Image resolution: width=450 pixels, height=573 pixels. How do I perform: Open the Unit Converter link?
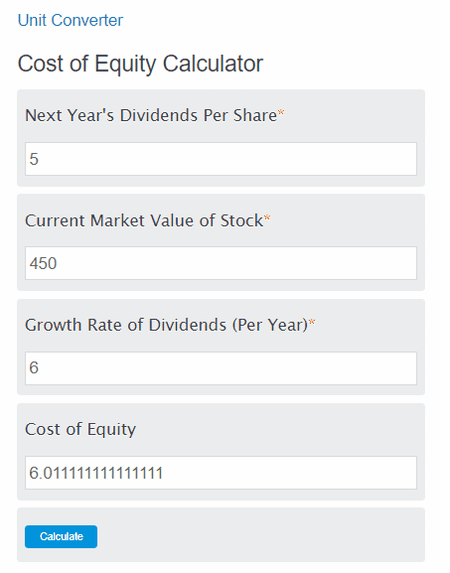coord(70,20)
